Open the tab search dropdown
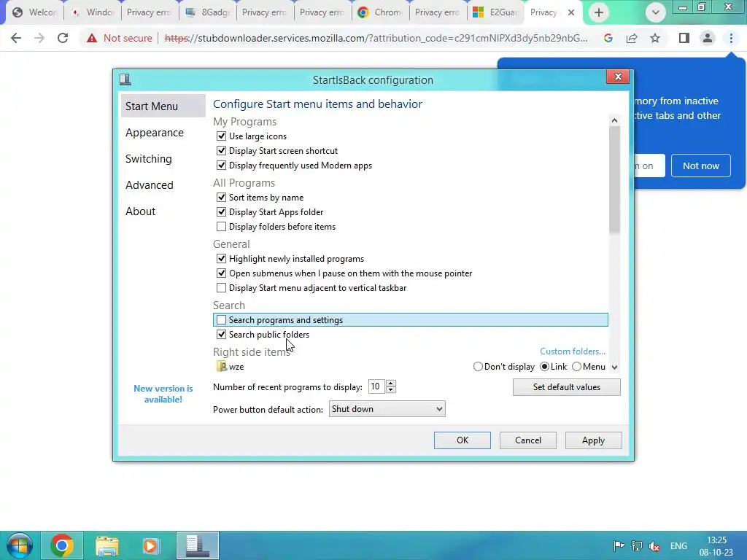 point(656,12)
